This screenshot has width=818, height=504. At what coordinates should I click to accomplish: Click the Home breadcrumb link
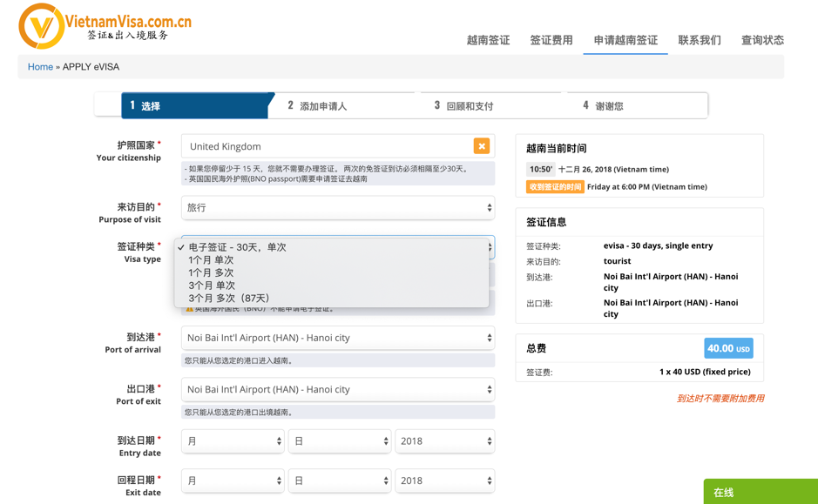[40, 67]
